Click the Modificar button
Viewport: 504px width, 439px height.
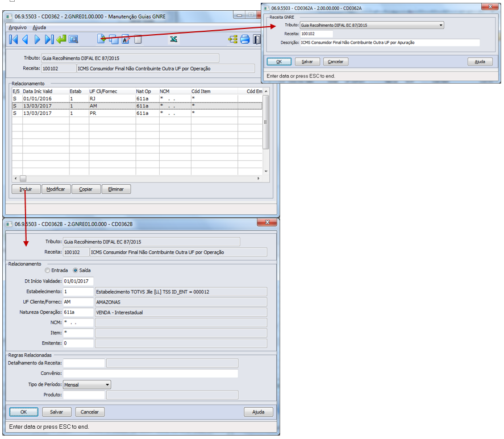click(x=56, y=189)
